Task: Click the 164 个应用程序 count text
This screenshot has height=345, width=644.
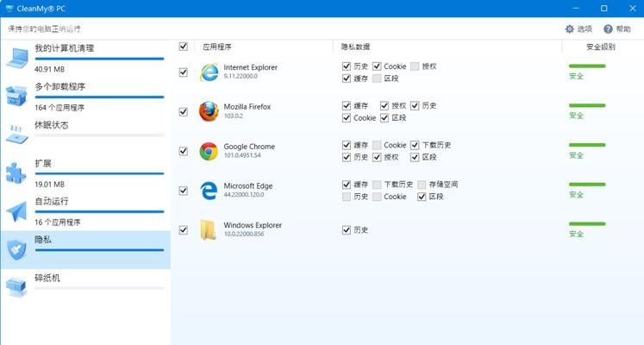Action: pos(59,108)
